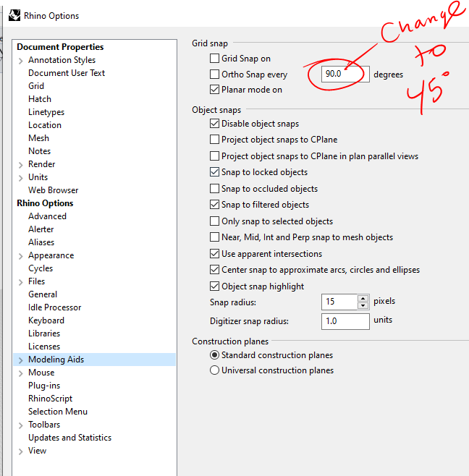Open Keyboard options page
This screenshot has width=469, height=476.
[46, 320]
